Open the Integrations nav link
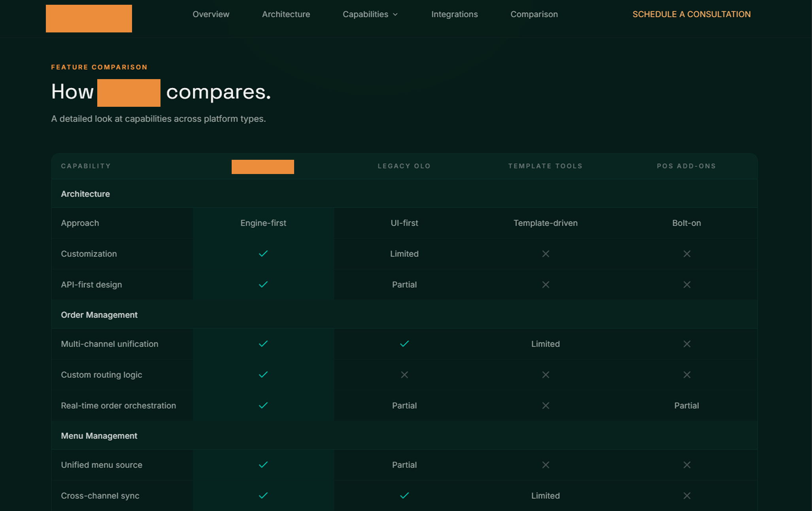 (454, 14)
